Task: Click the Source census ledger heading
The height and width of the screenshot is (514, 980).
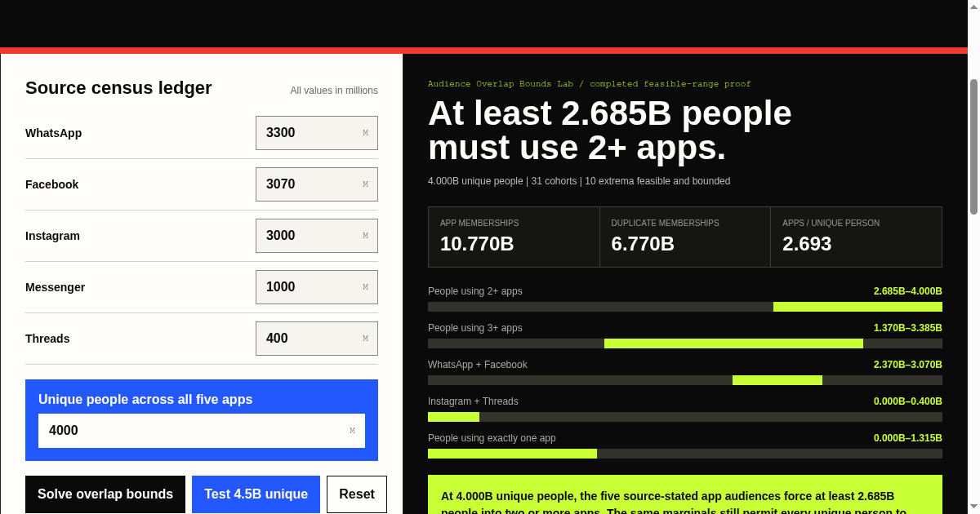Action: pyautogui.click(x=118, y=88)
